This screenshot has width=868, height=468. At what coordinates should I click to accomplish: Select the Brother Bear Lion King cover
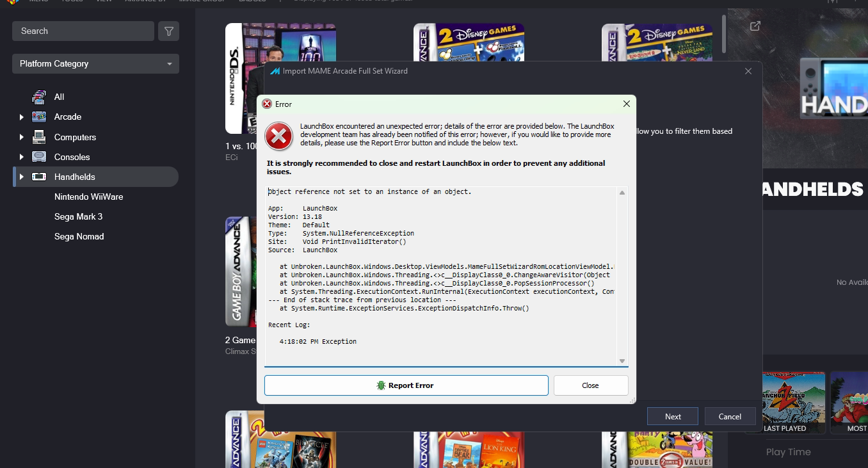tap(469, 448)
